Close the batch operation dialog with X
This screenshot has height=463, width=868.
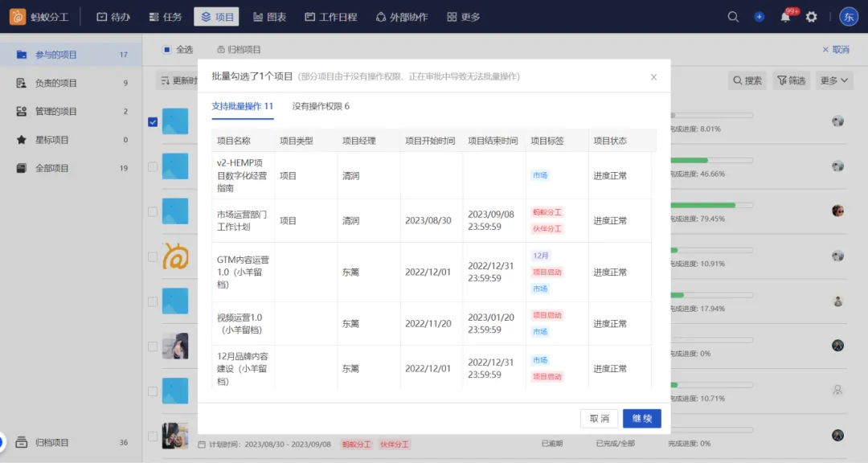click(x=653, y=77)
